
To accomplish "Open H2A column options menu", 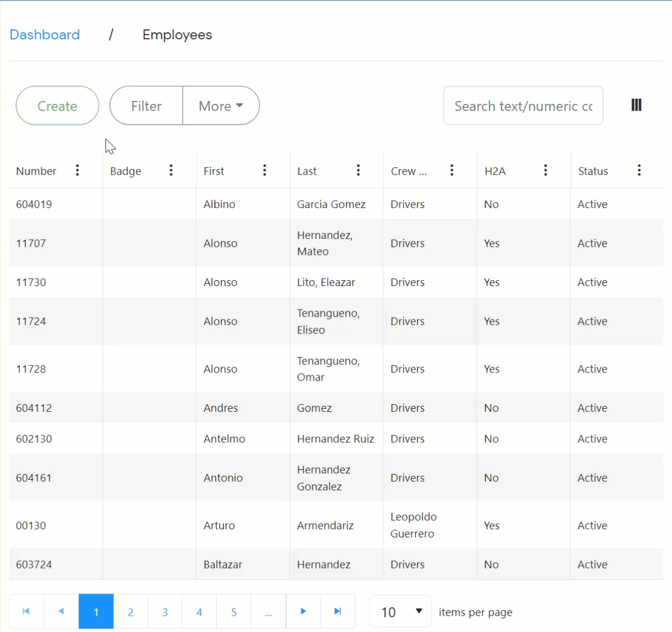I will pyautogui.click(x=546, y=170).
